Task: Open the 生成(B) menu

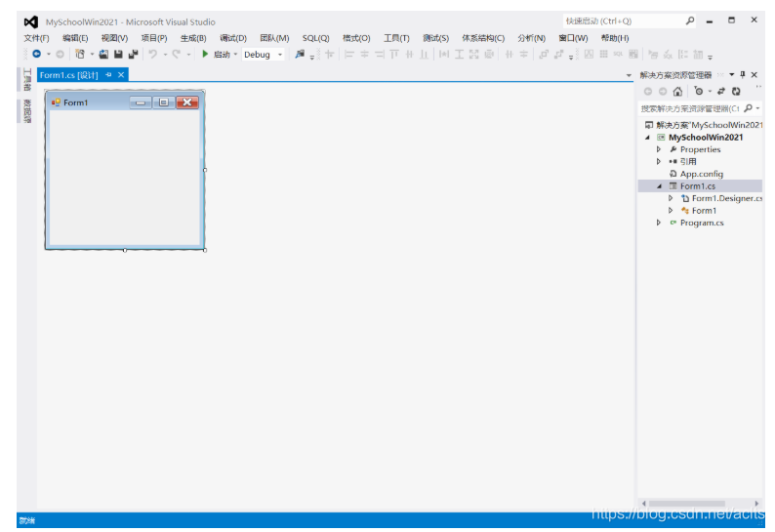Action: click(x=193, y=38)
